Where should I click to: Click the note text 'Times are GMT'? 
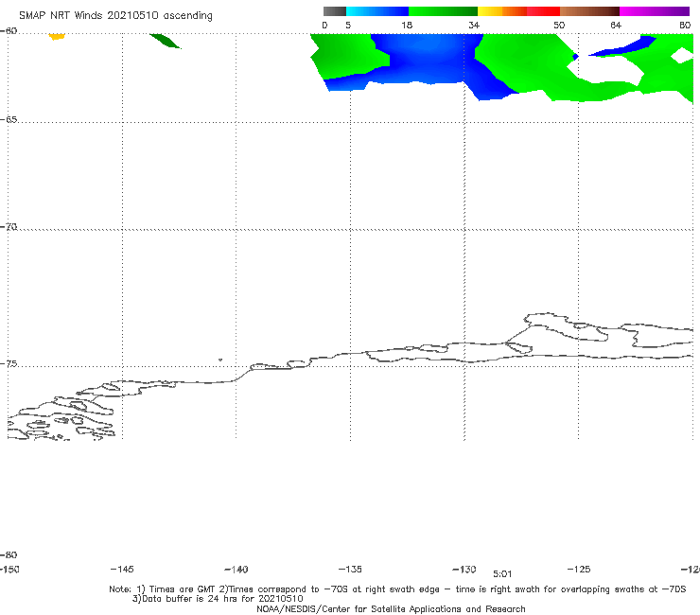[183, 589]
